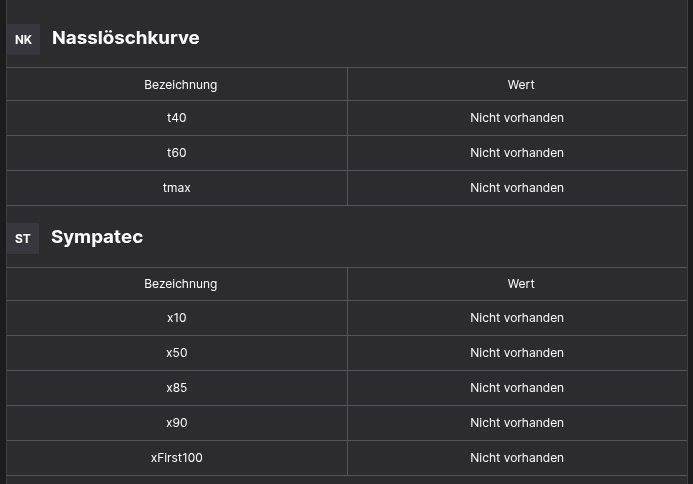Screen dimensions: 693x484
Task: Click the value cell for xFirst100
Action: tap(517, 458)
